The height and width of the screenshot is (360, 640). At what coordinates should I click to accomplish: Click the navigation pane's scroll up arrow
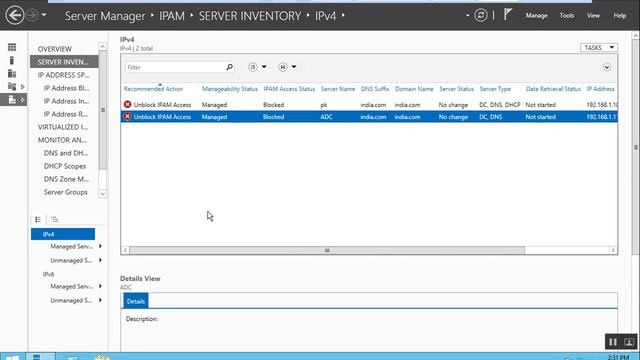pos(102,47)
